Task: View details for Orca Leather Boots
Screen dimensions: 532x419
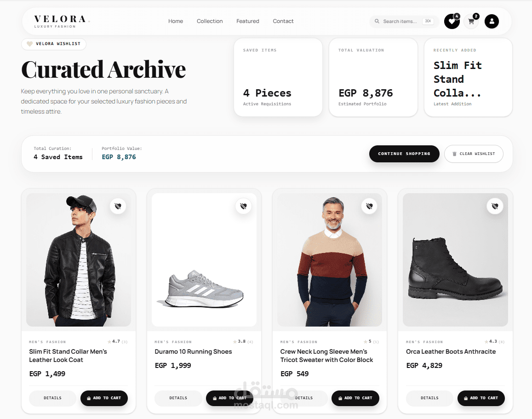Action: [429, 398]
